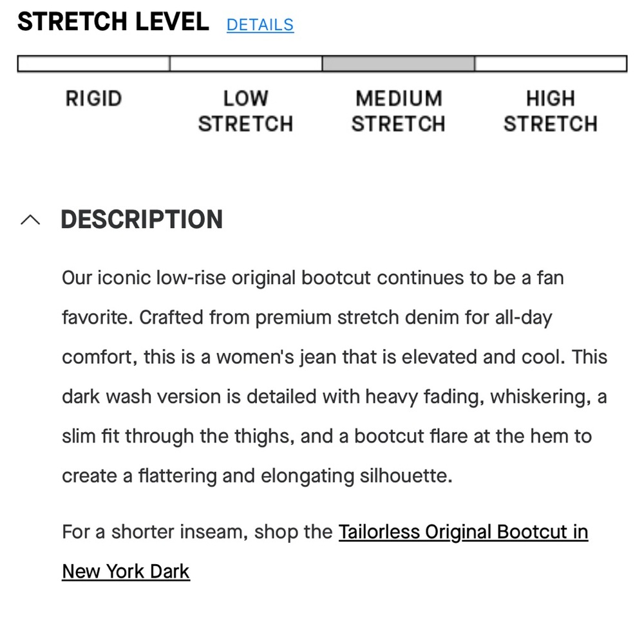
Task: Click the 'dark wash version' line
Action: coord(334,397)
